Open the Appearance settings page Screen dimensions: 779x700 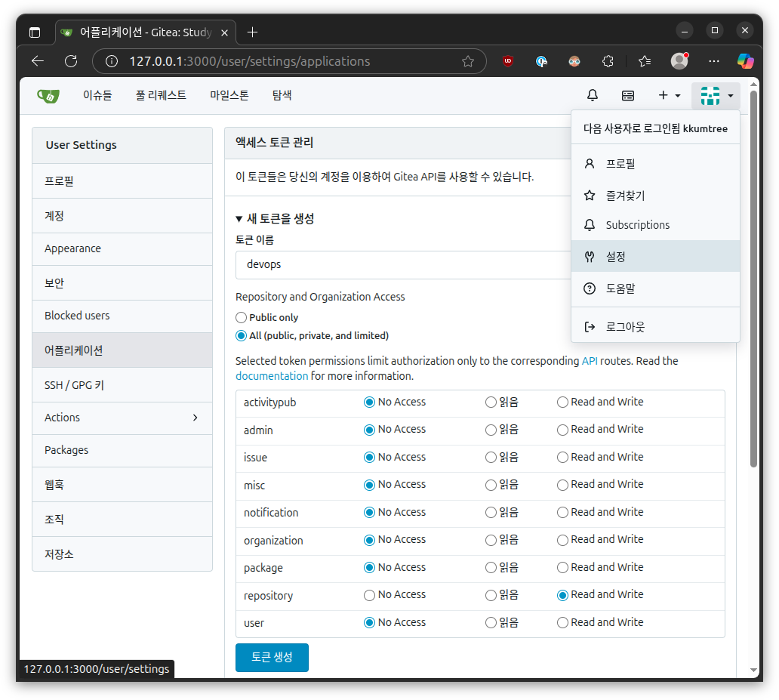coord(122,249)
